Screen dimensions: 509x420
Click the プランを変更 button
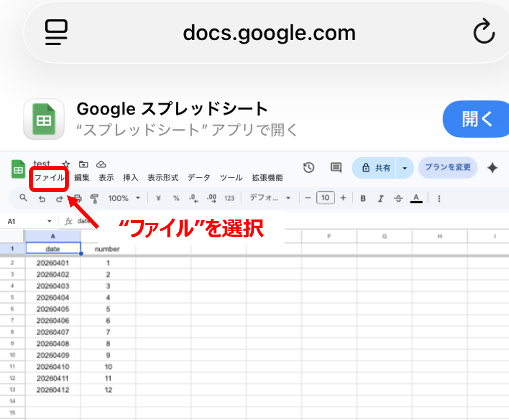448,168
